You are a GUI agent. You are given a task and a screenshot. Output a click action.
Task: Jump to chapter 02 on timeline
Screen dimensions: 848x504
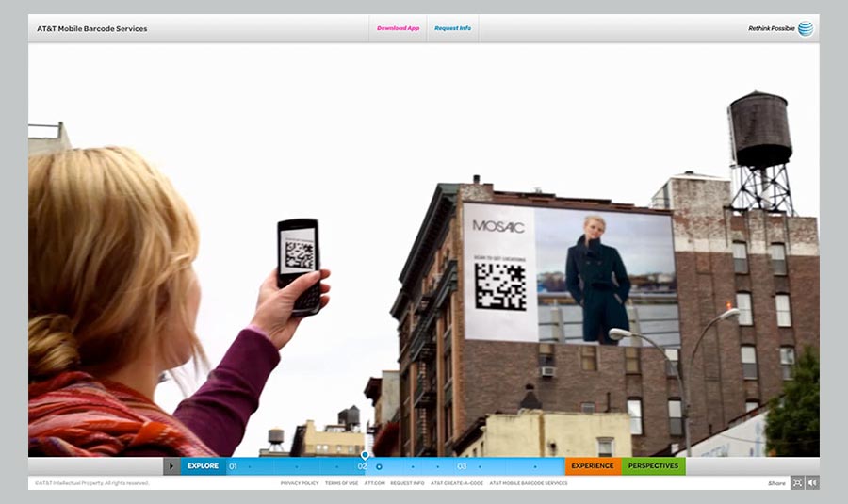[x=362, y=466]
